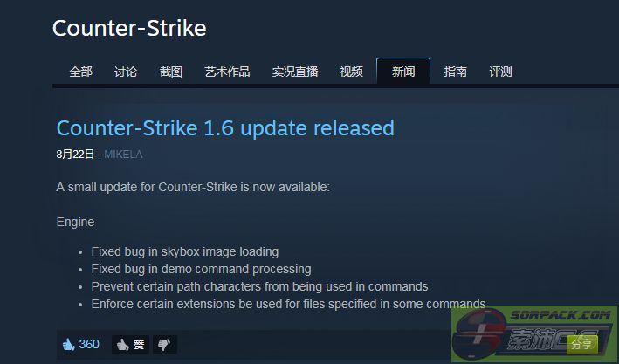Open the 指南 guides tab
Screen dimensions: 619x364
coord(455,72)
